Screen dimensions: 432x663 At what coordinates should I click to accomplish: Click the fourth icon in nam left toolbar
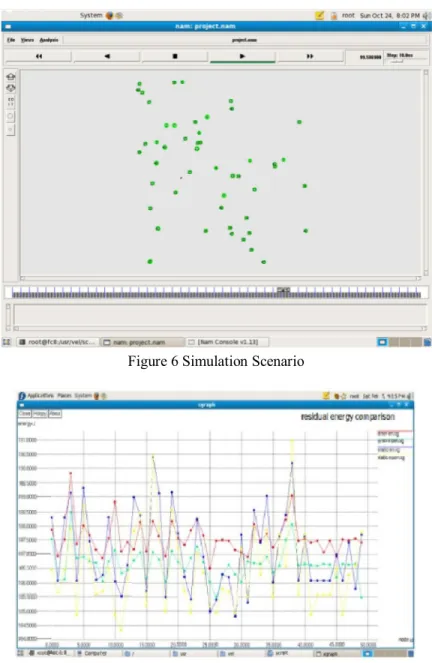(x=11, y=116)
